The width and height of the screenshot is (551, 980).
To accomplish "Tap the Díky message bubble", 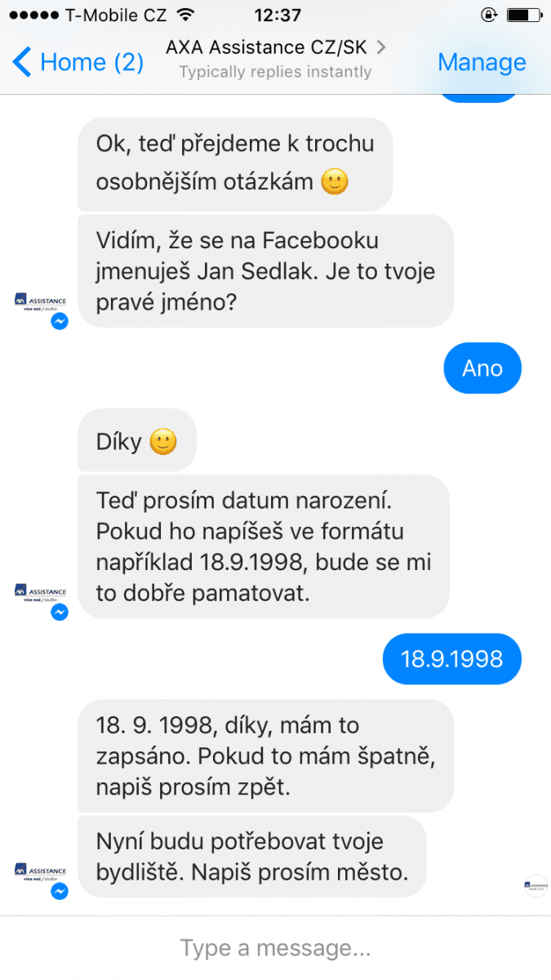I will [x=136, y=440].
